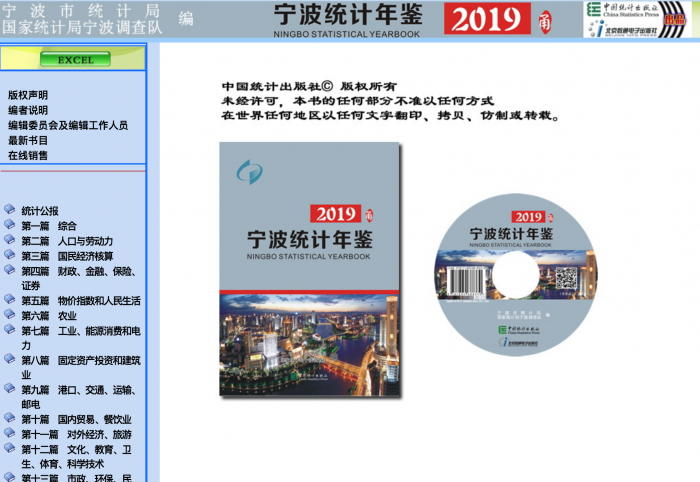Viewport: 700px width, 482px height.
Task: Go to 在线销售 link
Action: coord(28,155)
